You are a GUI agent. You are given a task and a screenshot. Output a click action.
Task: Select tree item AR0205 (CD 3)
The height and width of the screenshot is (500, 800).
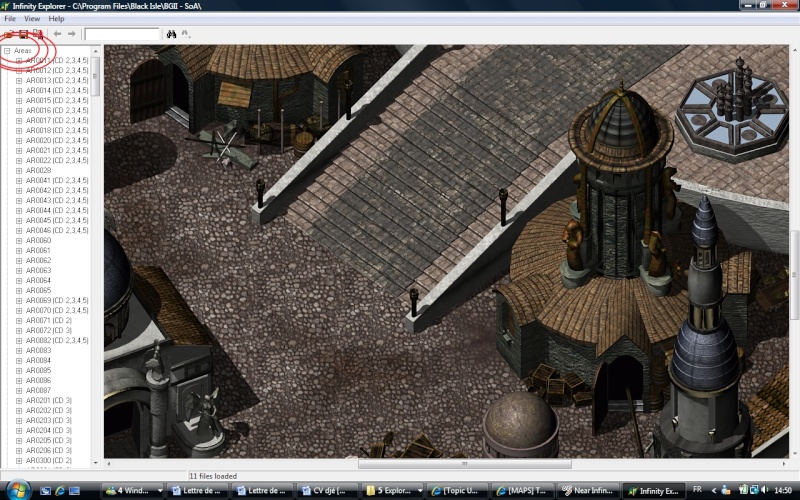(x=49, y=440)
